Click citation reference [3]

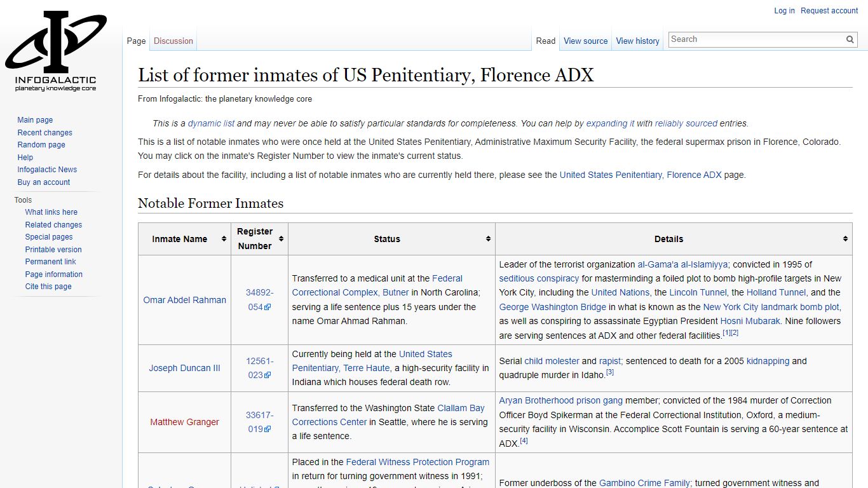pyautogui.click(x=610, y=372)
